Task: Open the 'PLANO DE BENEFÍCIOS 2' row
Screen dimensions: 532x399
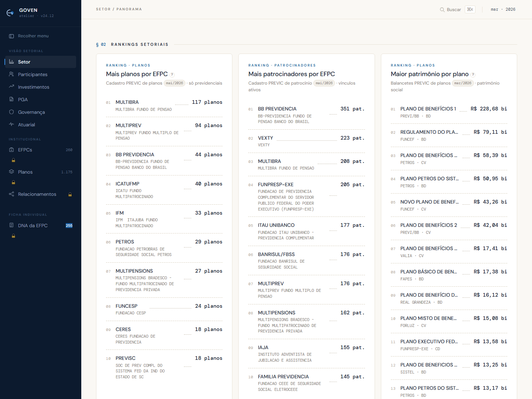Action: (x=449, y=228)
